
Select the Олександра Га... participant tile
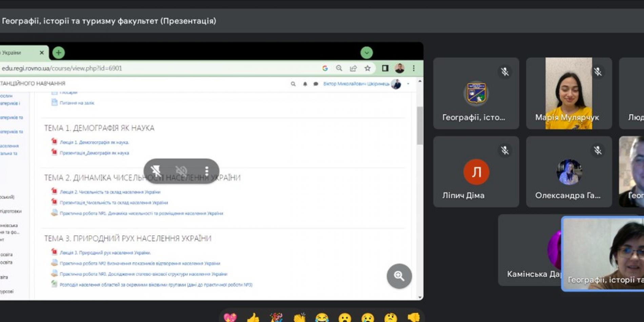pyautogui.click(x=569, y=172)
